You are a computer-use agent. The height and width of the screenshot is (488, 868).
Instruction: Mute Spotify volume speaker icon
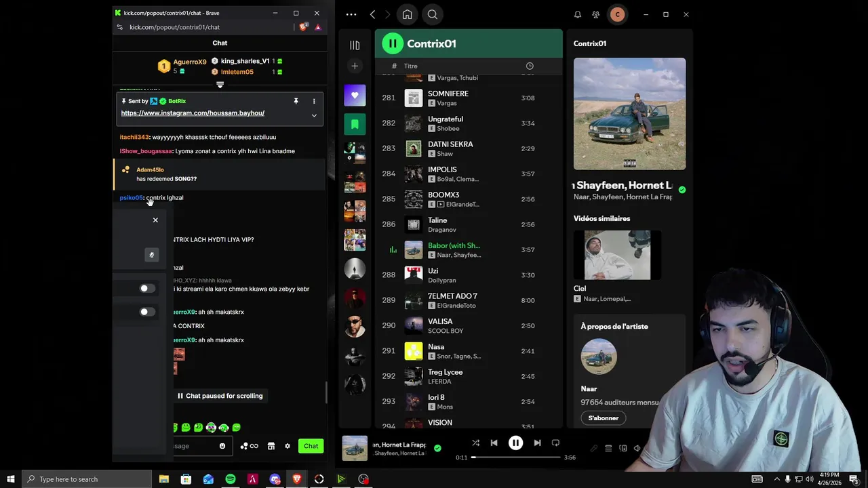637,448
